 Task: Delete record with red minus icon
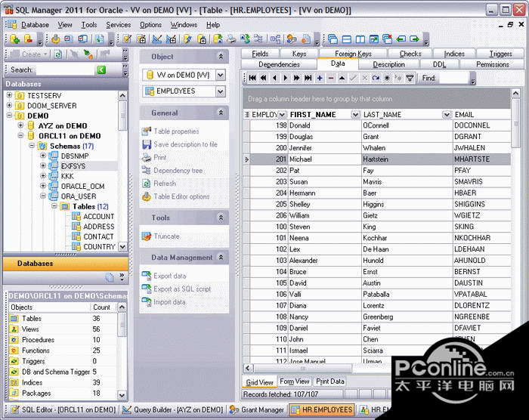tap(331, 79)
